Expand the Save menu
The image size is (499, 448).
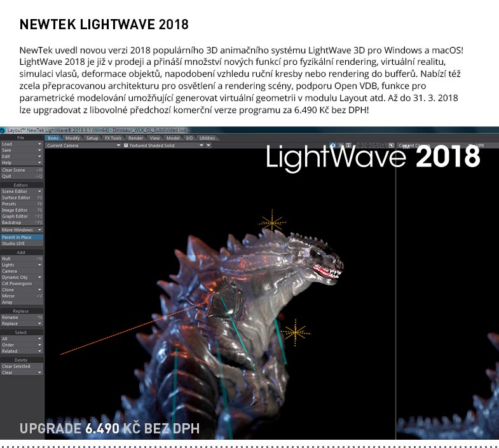click(22, 150)
